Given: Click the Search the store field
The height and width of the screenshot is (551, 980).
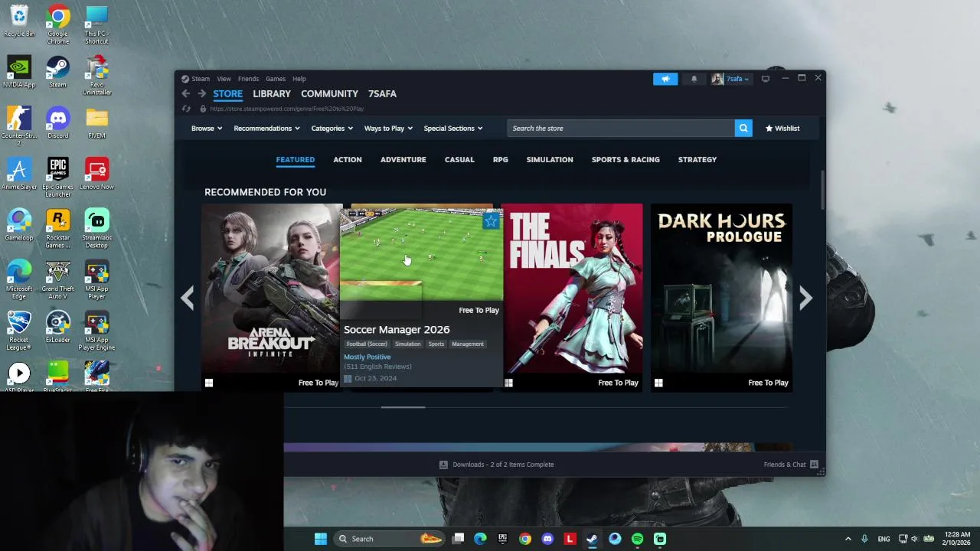Looking at the screenshot, I should click(621, 129).
